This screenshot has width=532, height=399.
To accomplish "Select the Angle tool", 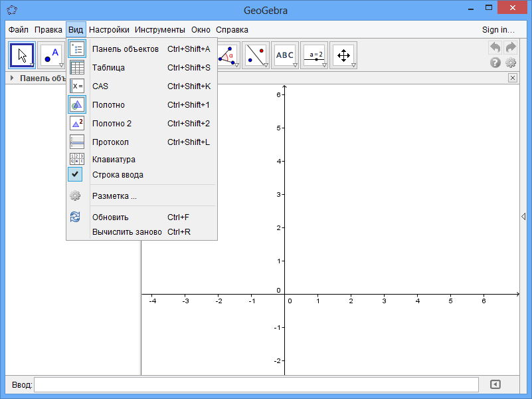I will pos(228,55).
